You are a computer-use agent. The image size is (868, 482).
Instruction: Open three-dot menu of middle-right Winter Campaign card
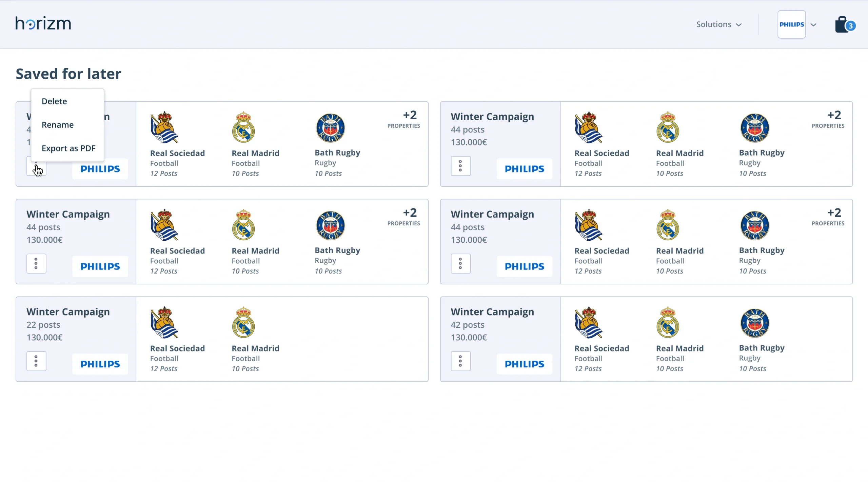click(x=460, y=263)
